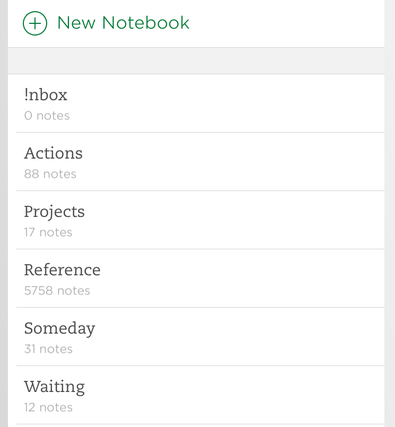
Task: Select the New Notebook green label
Action: click(x=123, y=23)
